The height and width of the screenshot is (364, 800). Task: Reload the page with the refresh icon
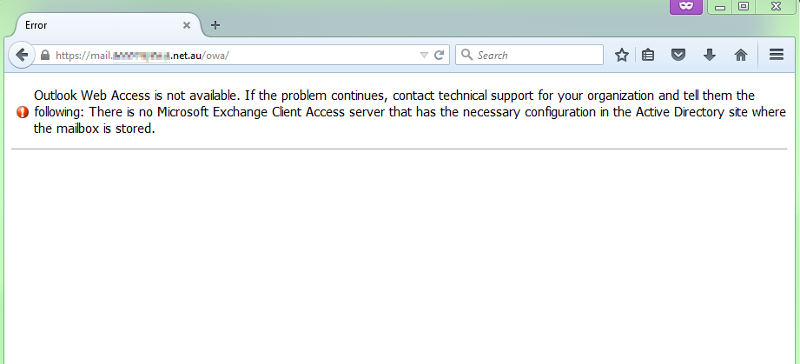[x=439, y=55]
